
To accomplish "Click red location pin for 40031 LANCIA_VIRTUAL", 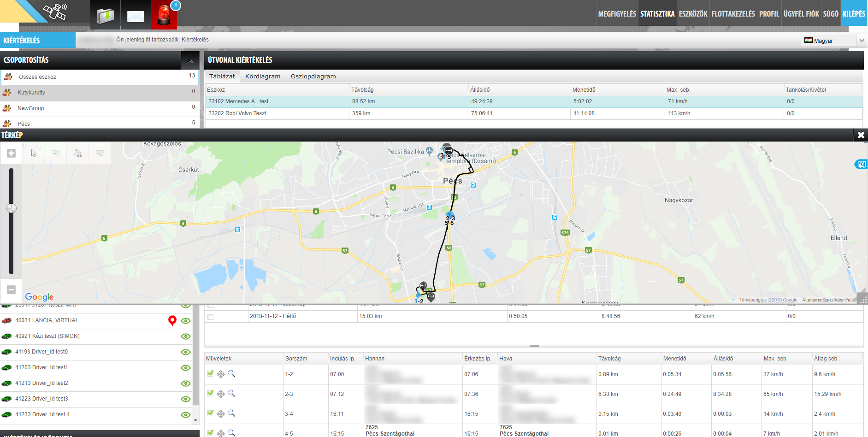I will pos(172,320).
